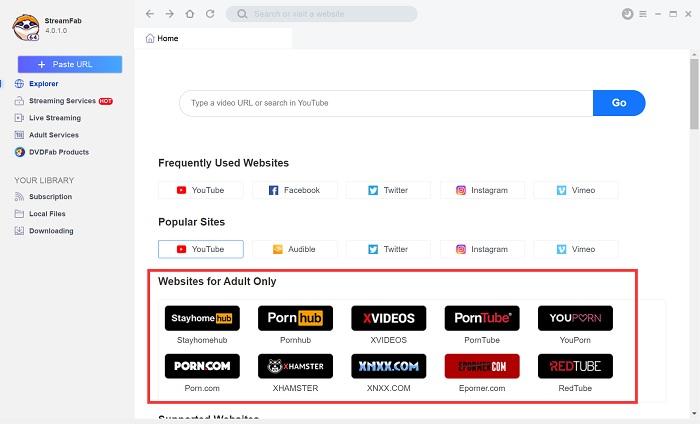Open Facebook from Frequently Used Websites
The height and width of the screenshot is (424, 700).
(295, 190)
